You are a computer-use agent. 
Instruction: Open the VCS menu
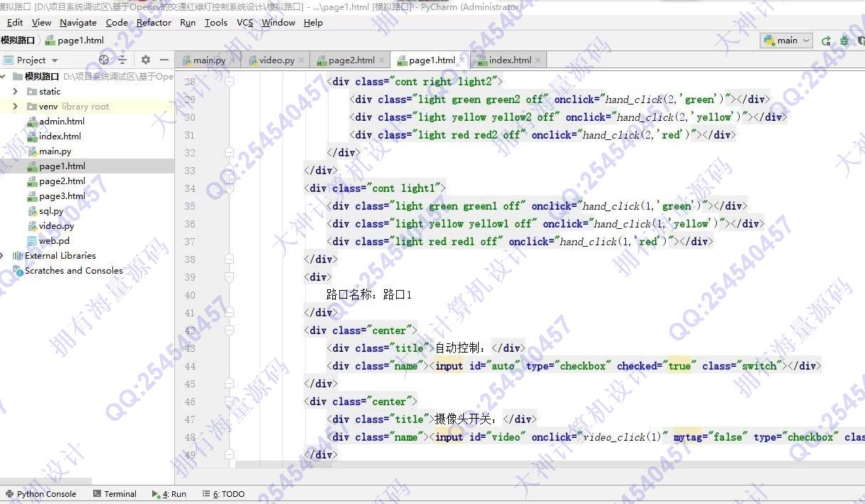tap(245, 23)
